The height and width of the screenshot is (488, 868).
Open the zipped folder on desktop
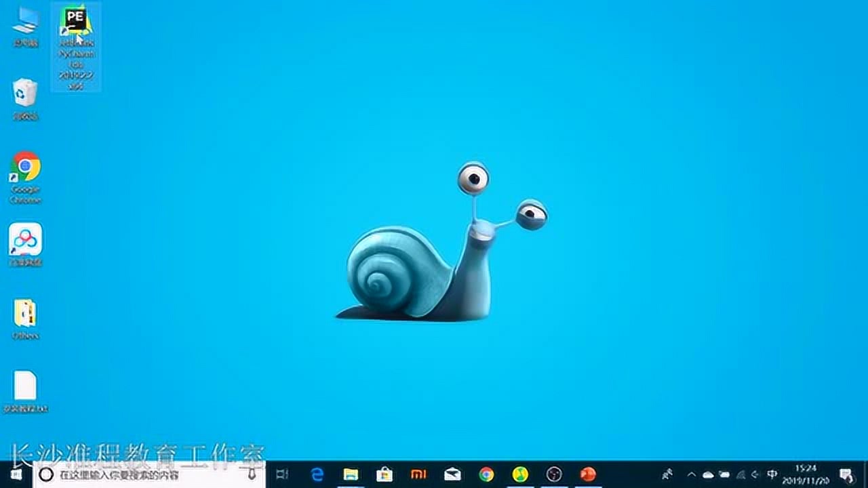25,314
